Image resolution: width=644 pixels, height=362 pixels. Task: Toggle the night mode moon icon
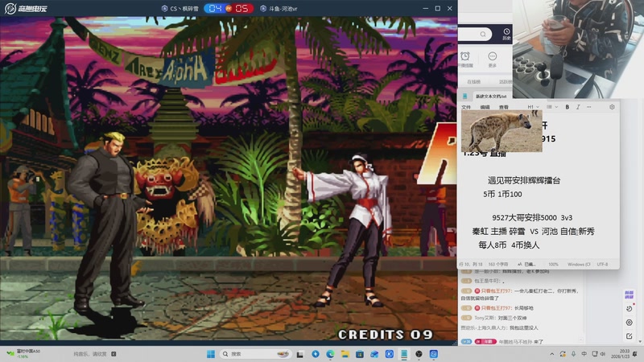pos(630,308)
